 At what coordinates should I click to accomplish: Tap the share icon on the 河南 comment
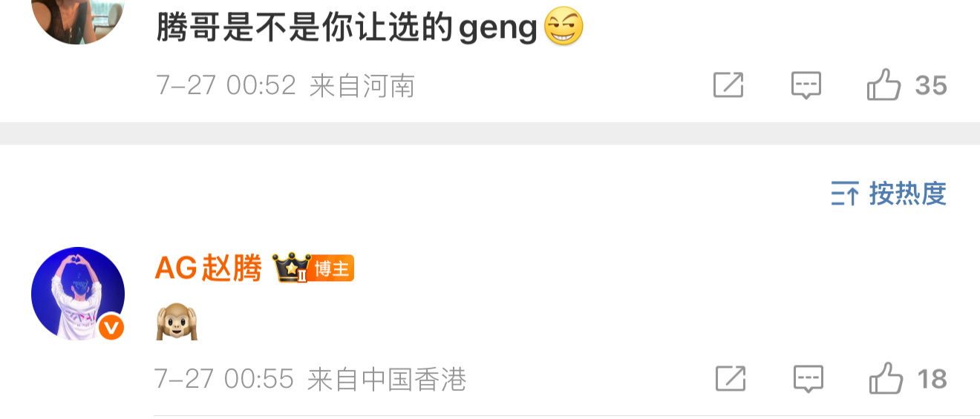point(728,85)
